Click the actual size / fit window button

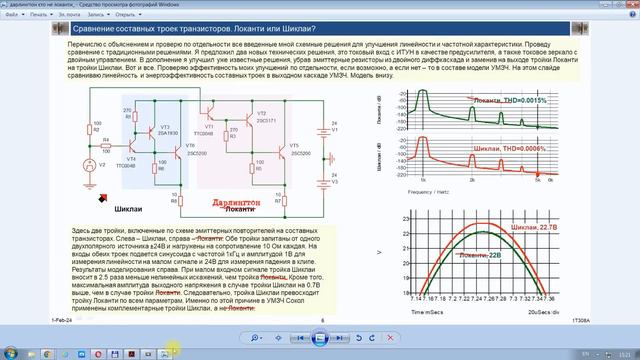point(278,338)
